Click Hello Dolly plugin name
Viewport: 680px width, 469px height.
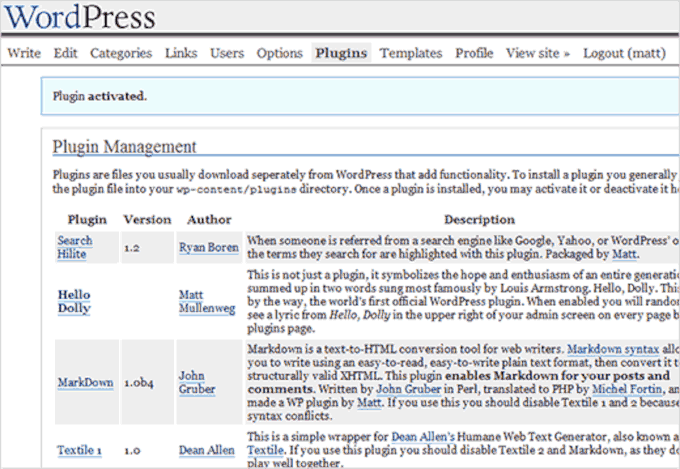pos(74,301)
